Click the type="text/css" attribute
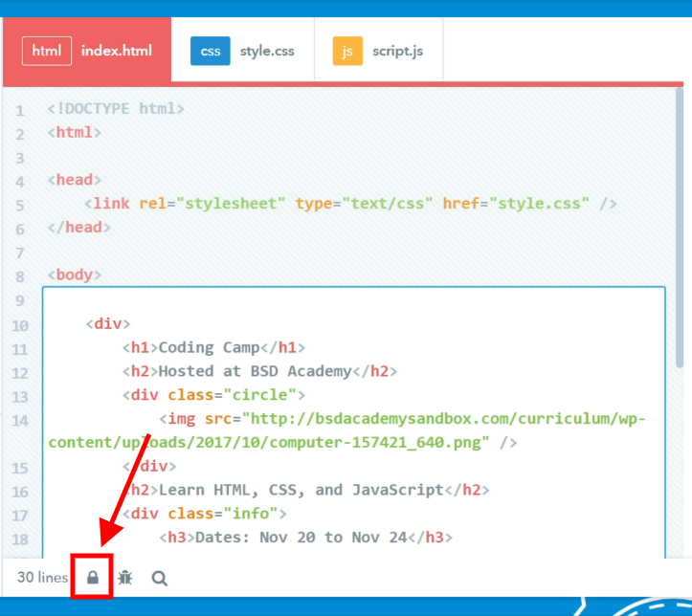Image resolution: width=692 pixels, height=616 pixels. [364, 204]
